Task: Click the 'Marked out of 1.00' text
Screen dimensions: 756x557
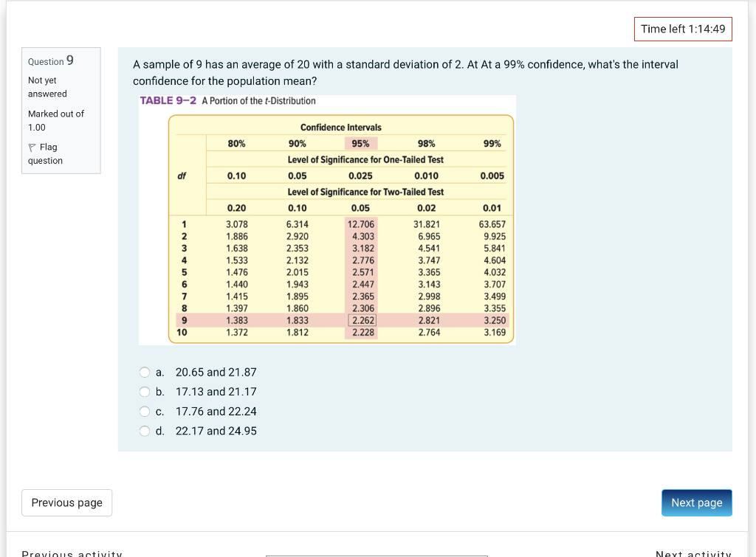Action: tap(56, 120)
